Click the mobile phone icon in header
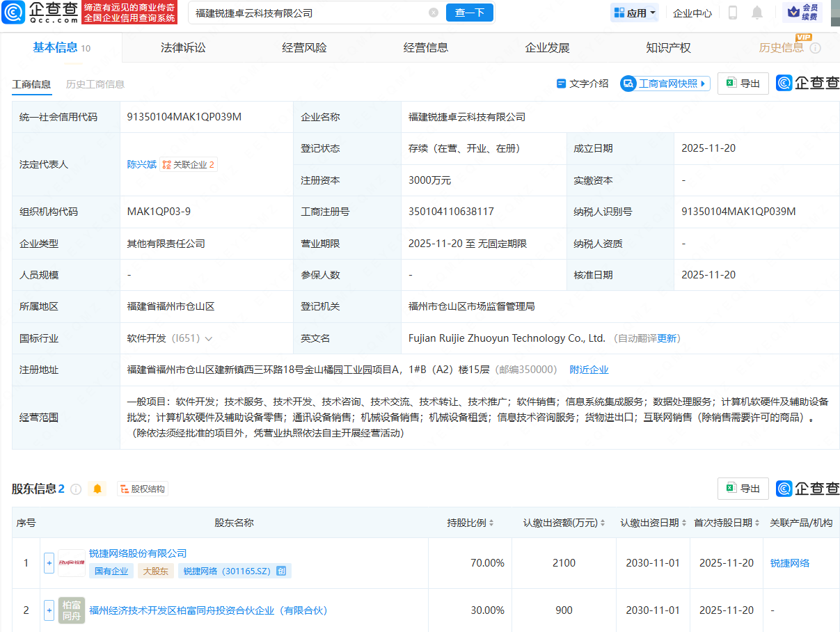Viewport: 840px width, 632px height. [733, 13]
